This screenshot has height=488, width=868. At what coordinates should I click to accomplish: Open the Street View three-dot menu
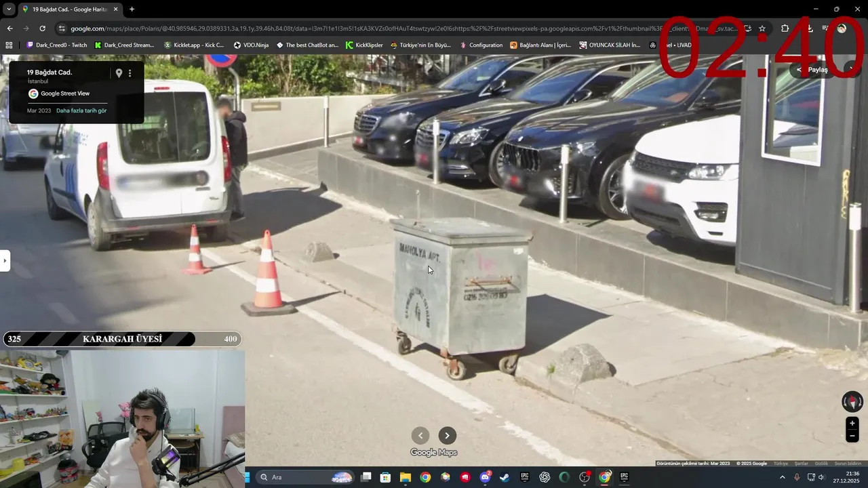pyautogui.click(x=130, y=73)
